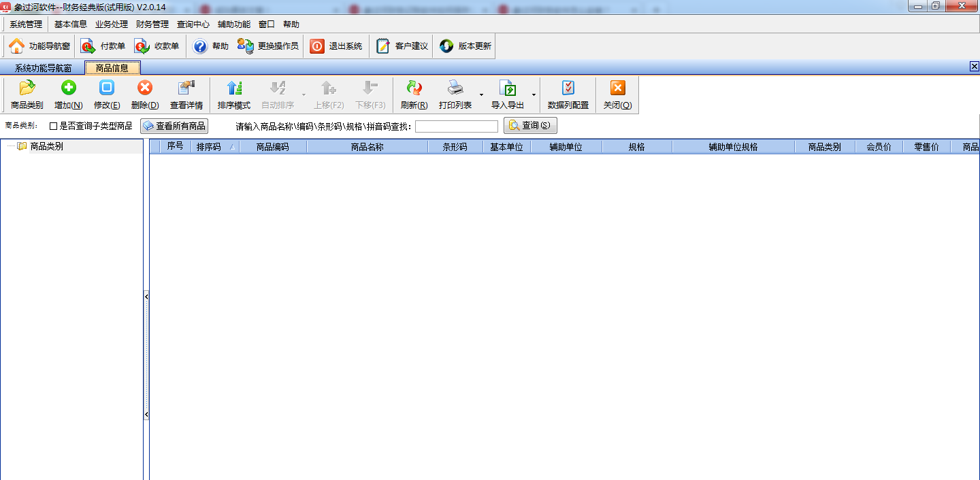
Task: Open 客户建议 feedback
Action: click(x=402, y=46)
